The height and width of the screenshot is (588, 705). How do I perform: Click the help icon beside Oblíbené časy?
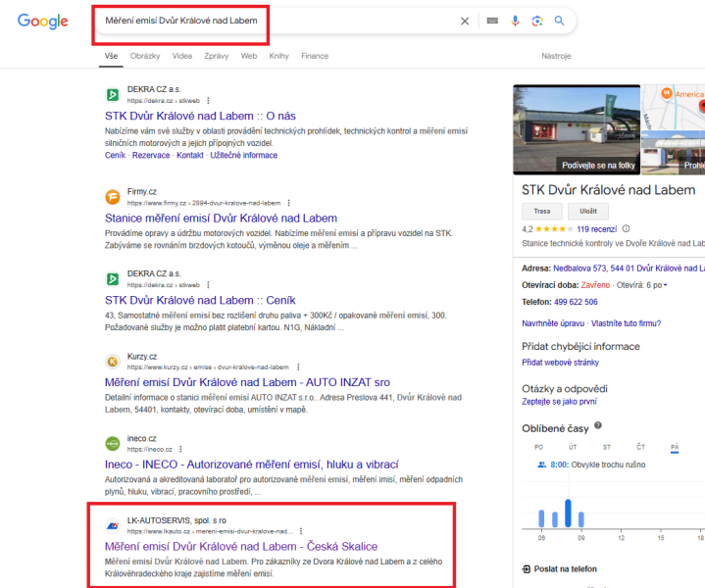[598, 425]
